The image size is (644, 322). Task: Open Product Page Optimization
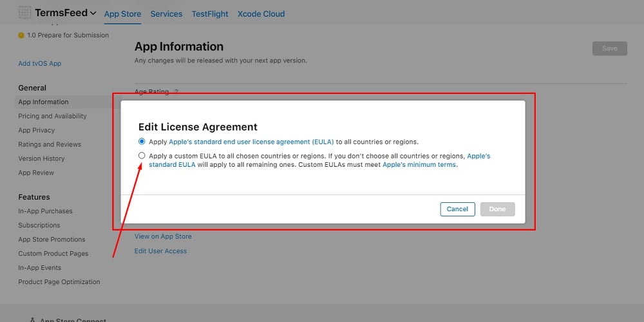[x=59, y=282]
